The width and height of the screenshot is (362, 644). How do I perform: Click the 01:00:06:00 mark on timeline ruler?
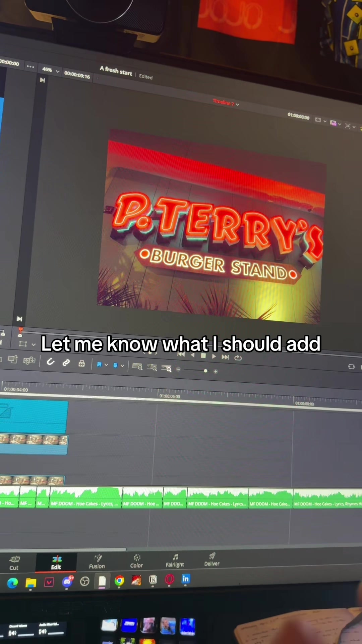pos(170,396)
